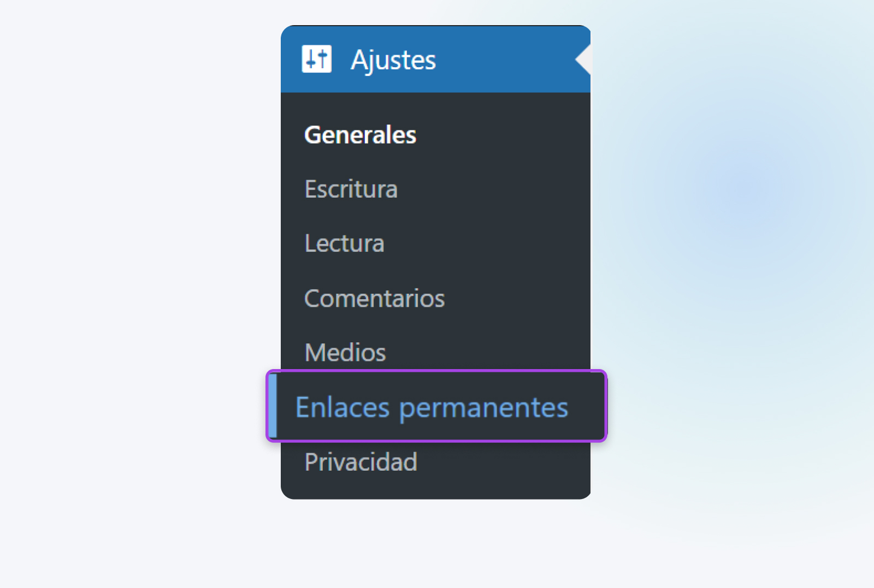Go to Escritura settings

click(x=351, y=189)
